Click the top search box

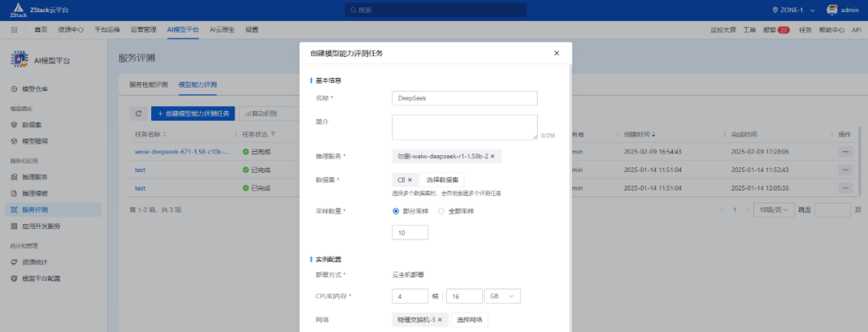436,10
